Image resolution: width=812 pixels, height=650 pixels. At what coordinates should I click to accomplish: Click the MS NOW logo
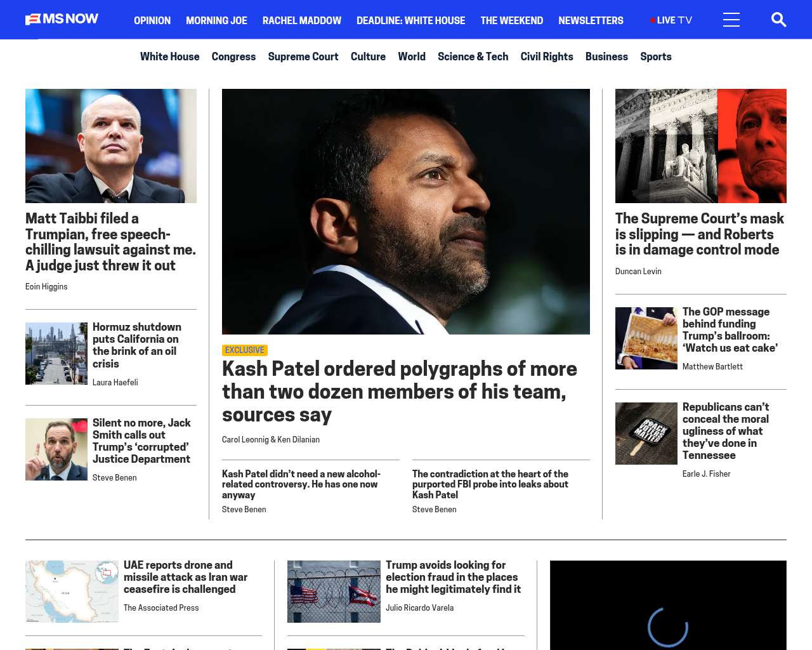(x=62, y=19)
